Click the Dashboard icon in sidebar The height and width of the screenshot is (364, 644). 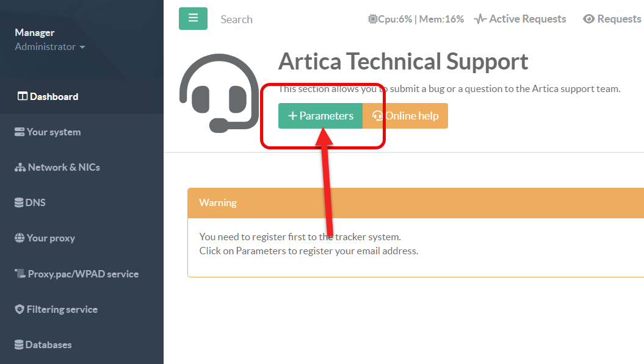tap(23, 96)
